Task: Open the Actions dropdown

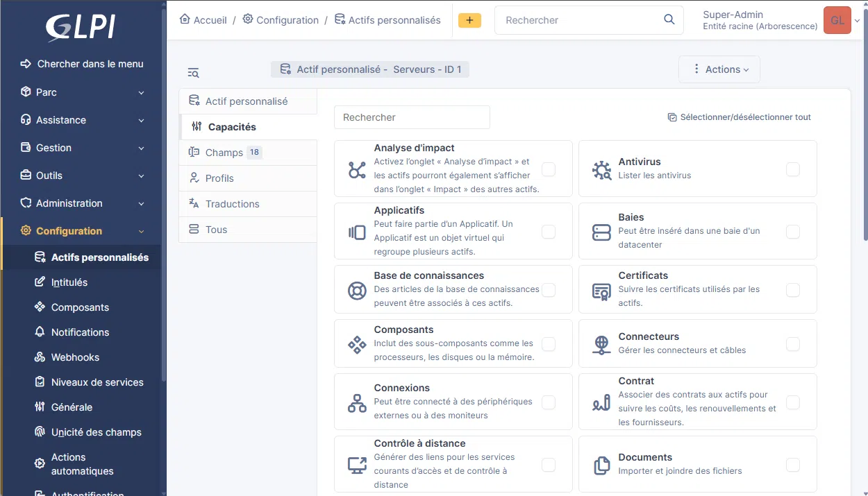Action: (x=719, y=69)
